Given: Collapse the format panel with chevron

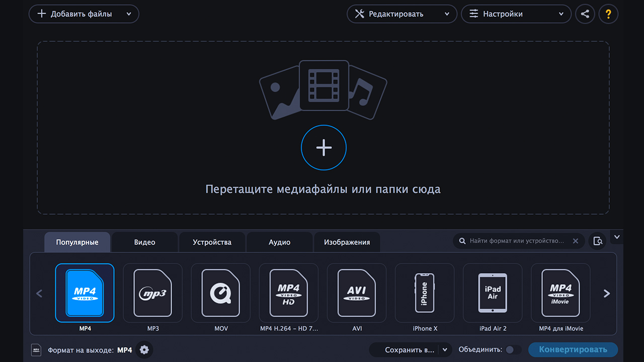Looking at the screenshot, I should coord(617,236).
